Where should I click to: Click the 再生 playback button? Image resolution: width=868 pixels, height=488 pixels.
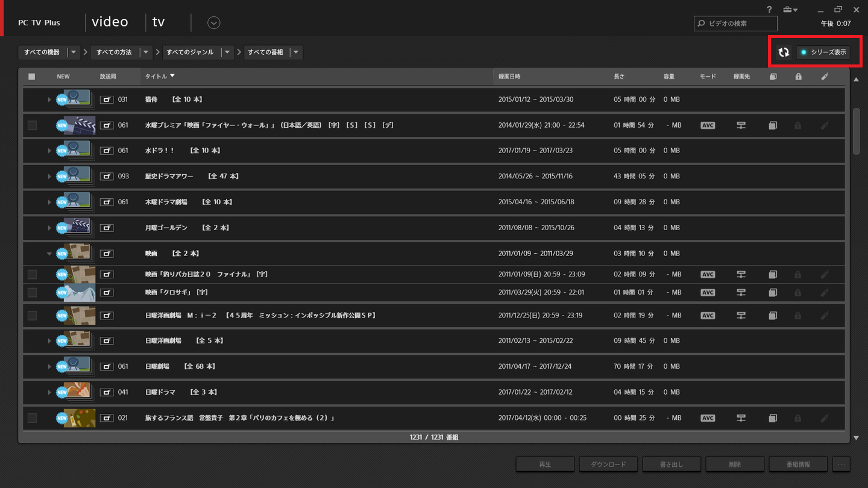click(544, 464)
